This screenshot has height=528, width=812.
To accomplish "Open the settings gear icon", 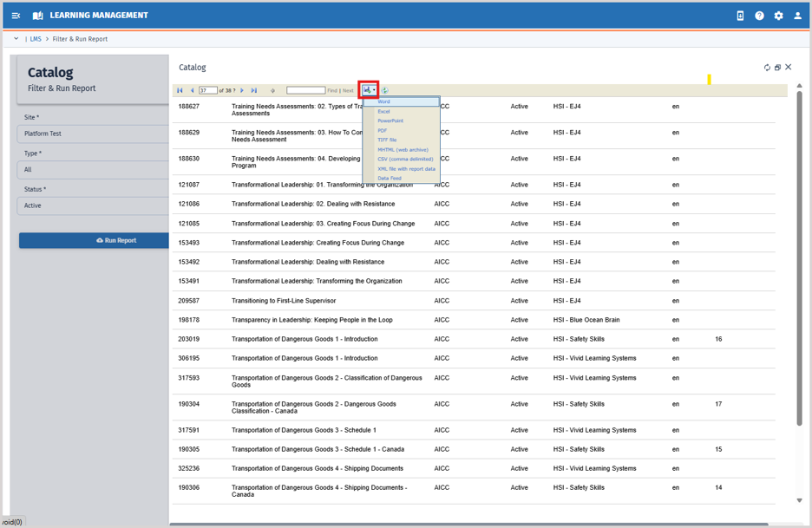I will pos(778,16).
